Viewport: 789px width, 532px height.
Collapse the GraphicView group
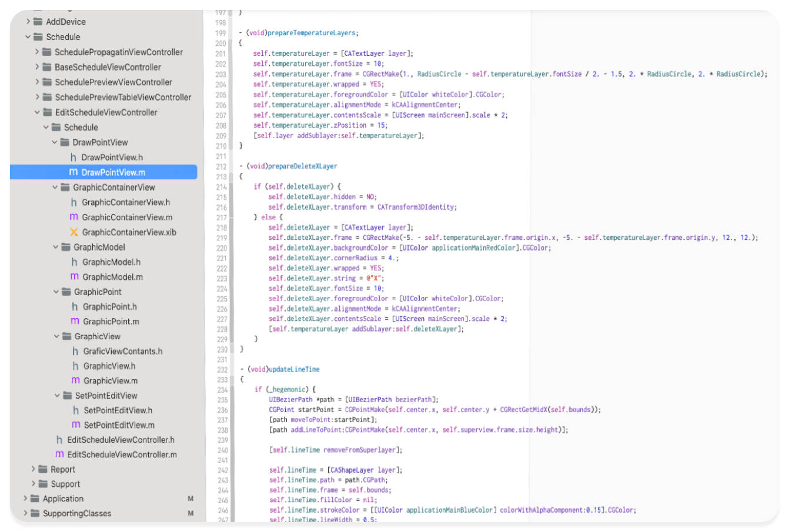(56, 336)
